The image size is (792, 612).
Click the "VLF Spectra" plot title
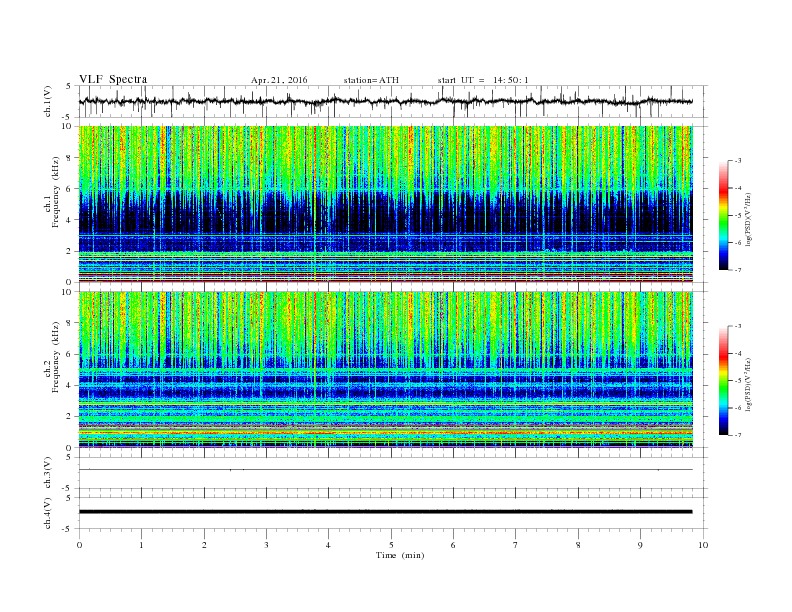(113, 79)
